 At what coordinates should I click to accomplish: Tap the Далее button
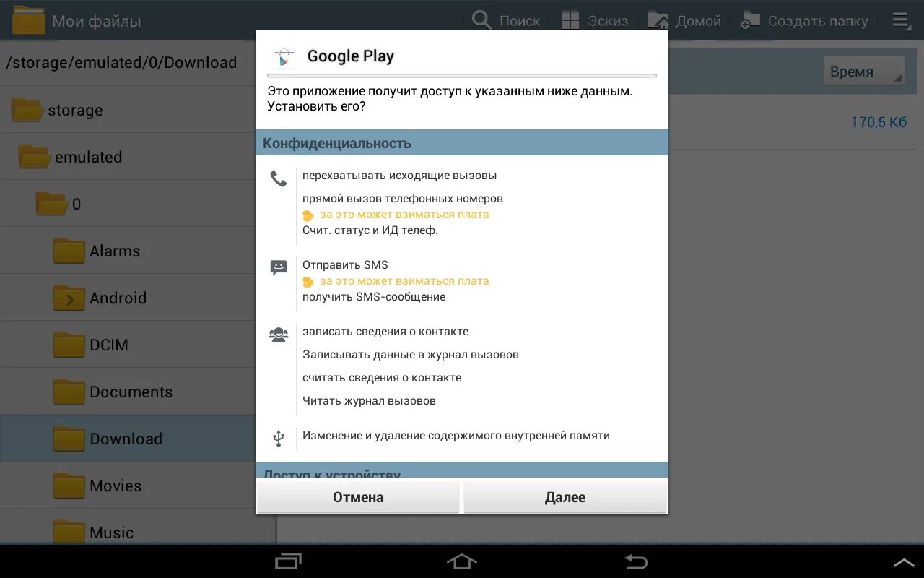click(x=565, y=497)
